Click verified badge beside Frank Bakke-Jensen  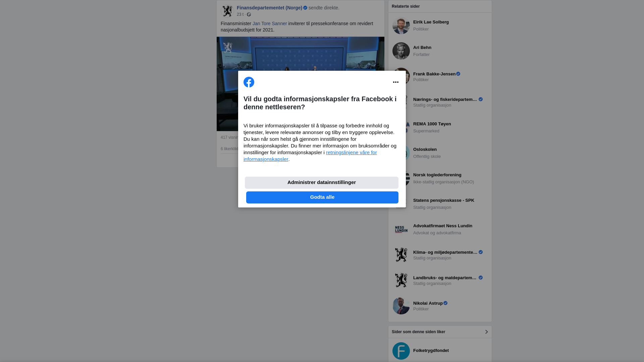(458, 74)
